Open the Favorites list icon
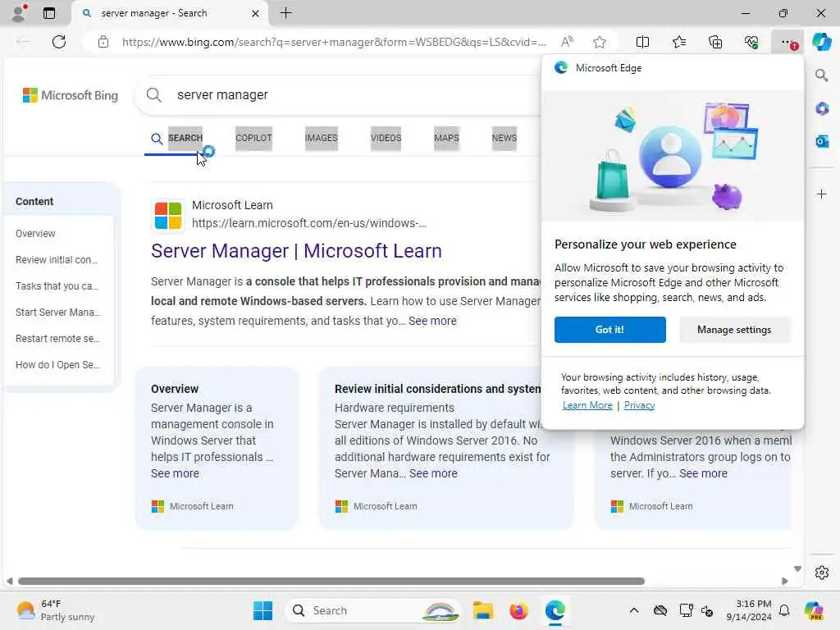Viewport: 840px width, 630px height. (x=678, y=42)
